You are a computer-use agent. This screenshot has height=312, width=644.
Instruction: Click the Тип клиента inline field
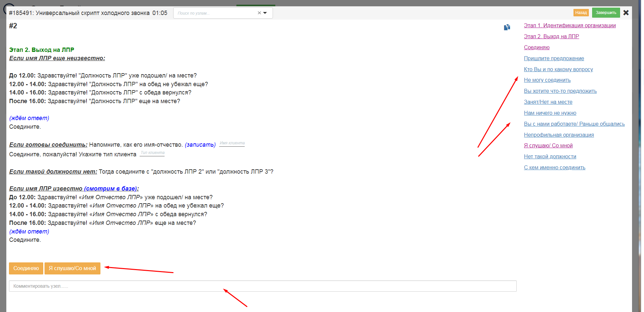[152, 153]
